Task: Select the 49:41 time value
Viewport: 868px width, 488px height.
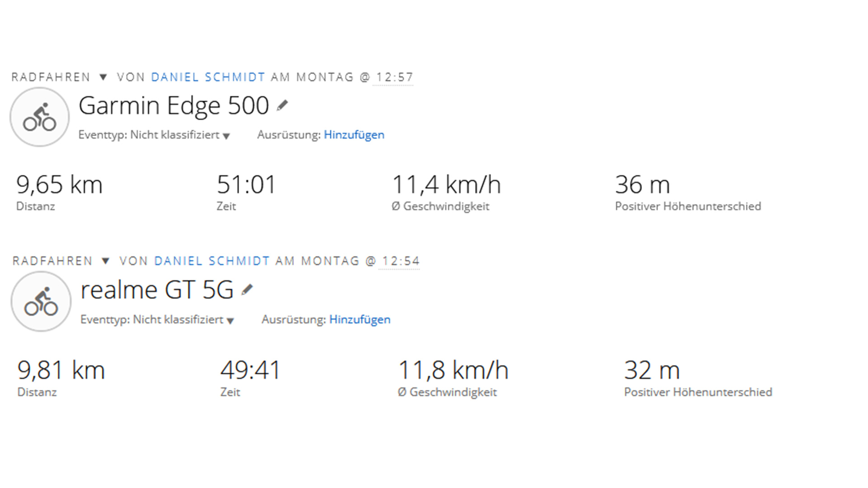Action: pos(250,370)
